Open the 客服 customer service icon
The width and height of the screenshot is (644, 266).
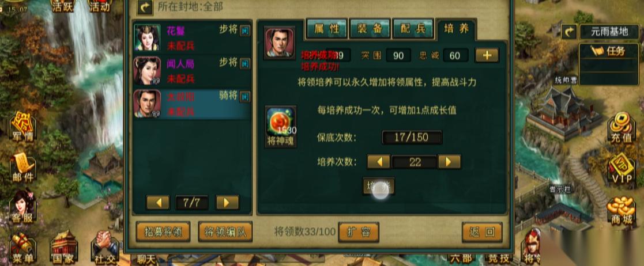pyautogui.click(x=22, y=206)
